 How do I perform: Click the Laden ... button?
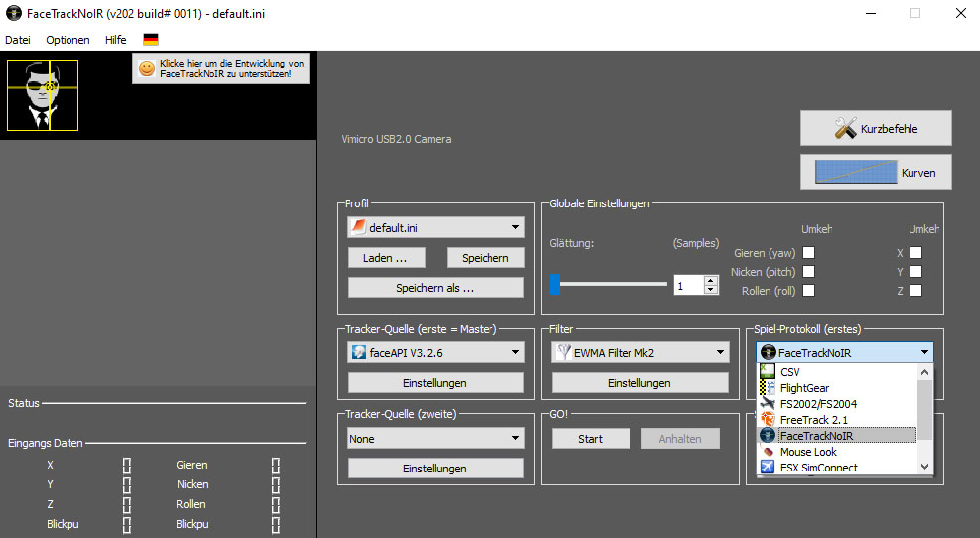(386, 257)
